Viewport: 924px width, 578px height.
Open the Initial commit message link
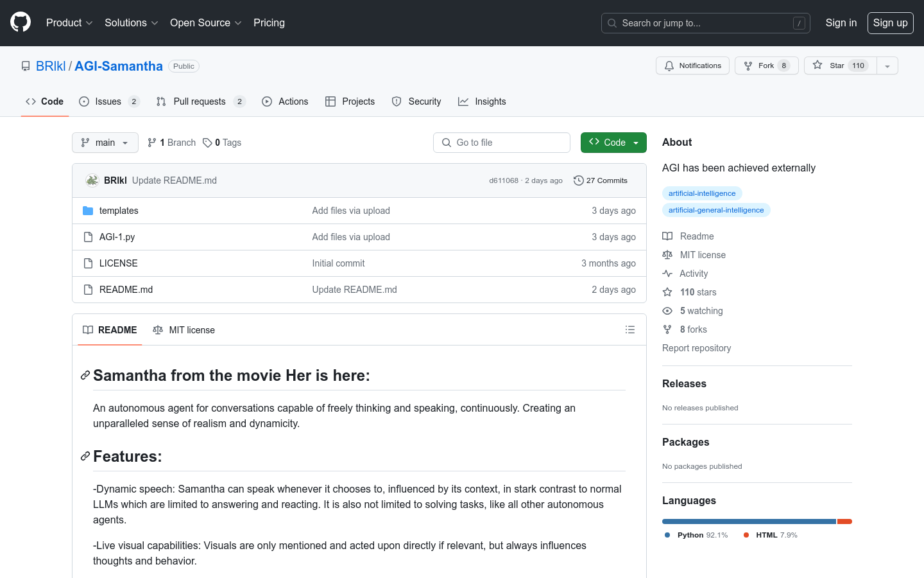tap(338, 263)
